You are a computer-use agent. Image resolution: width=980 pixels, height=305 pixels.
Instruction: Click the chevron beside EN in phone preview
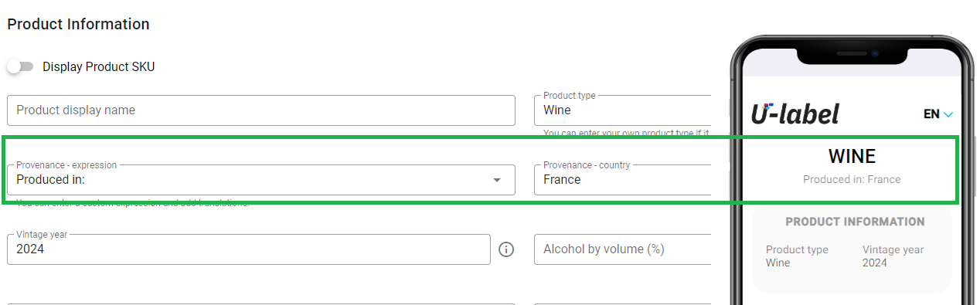(948, 115)
